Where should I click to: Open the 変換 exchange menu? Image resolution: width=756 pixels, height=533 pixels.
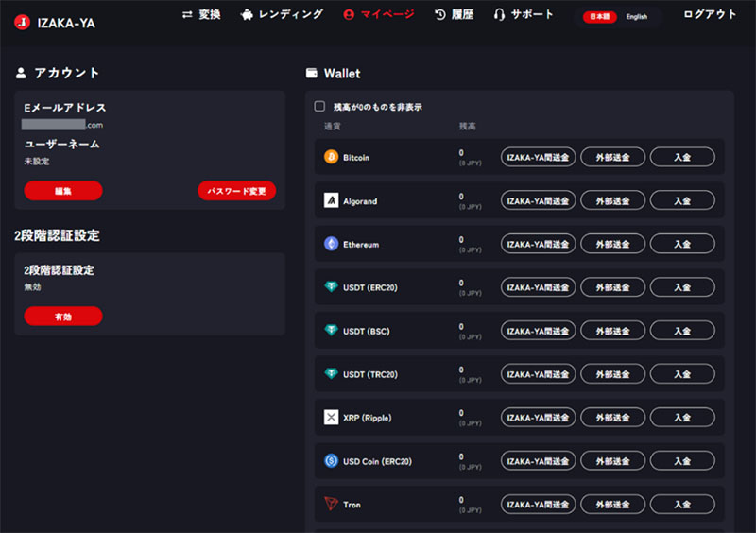[201, 14]
